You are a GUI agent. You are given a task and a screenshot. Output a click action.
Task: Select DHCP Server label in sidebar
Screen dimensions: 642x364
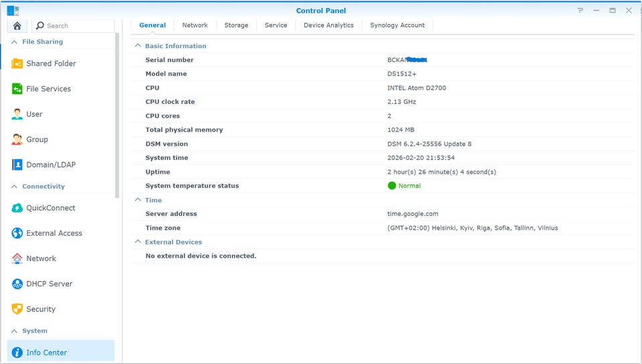click(49, 284)
